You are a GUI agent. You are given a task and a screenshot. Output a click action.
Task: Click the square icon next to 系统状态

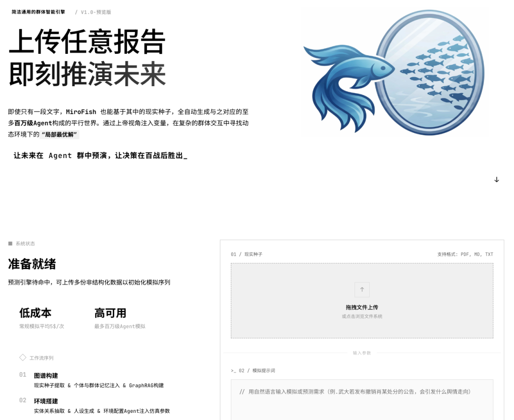(9, 243)
